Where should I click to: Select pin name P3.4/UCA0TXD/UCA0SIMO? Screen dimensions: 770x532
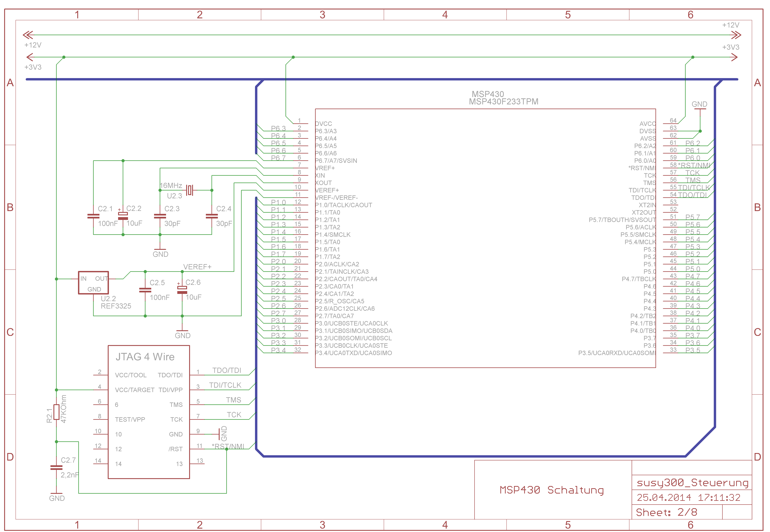354,353
